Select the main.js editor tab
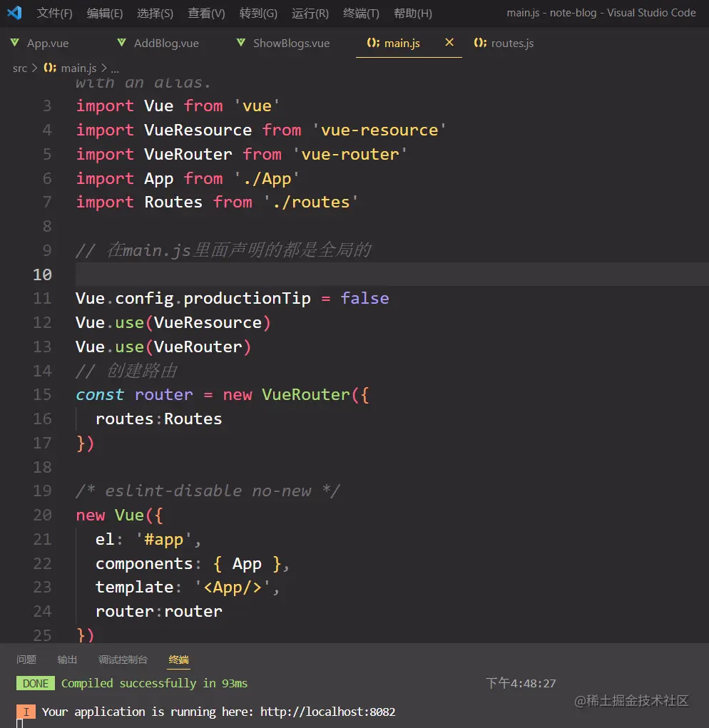The height and width of the screenshot is (728, 709). click(402, 43)
